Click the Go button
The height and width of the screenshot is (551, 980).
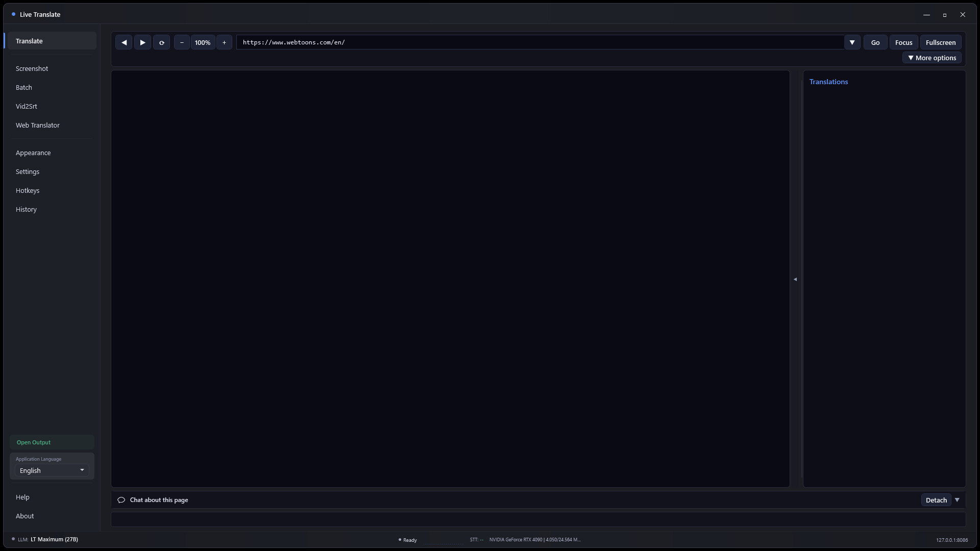click(875, 42)
